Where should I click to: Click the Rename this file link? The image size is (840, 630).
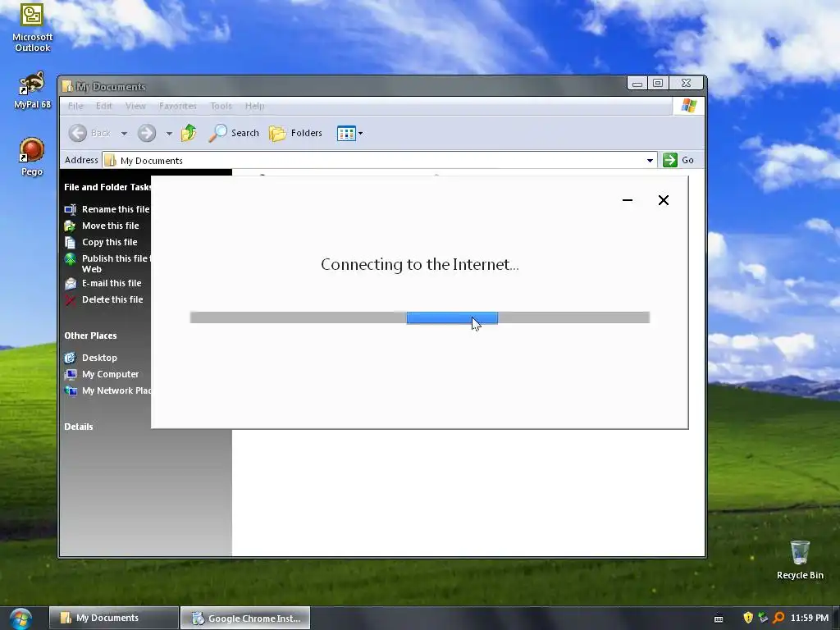(116, 209)
